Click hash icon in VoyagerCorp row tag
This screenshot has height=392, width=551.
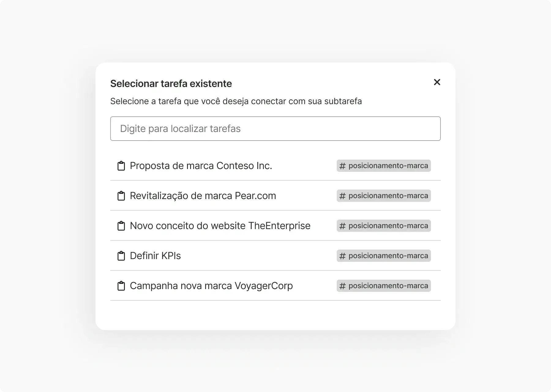pyautogui.click(x=343, y=286)
